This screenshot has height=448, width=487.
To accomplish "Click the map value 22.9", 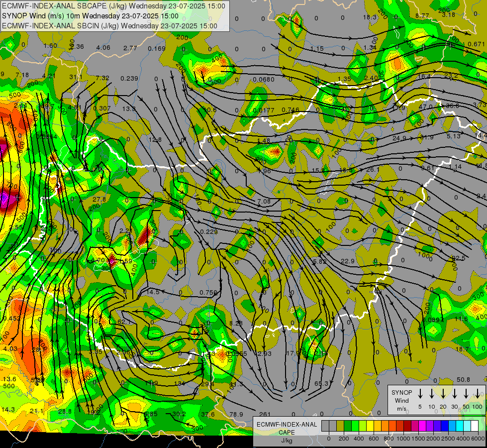I will pyautogui.click(x=348, y=261).
